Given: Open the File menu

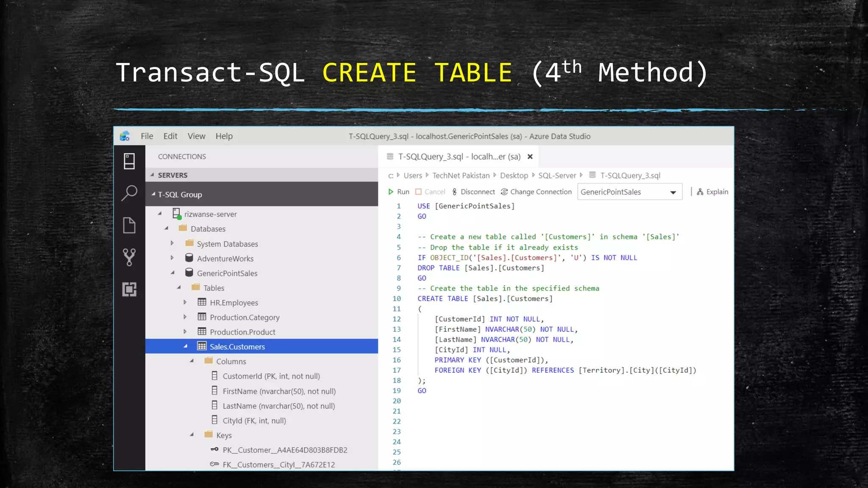Looking at the screenshot, I should pos(147,136).
